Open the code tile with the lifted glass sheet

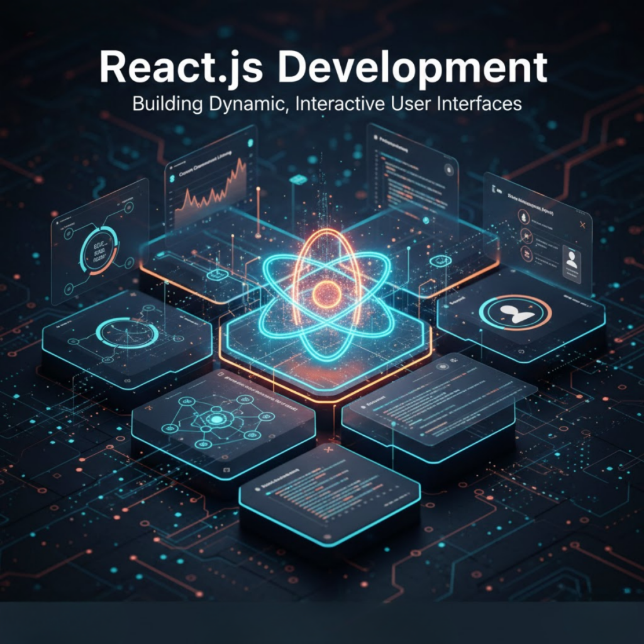tap(434, 402)
